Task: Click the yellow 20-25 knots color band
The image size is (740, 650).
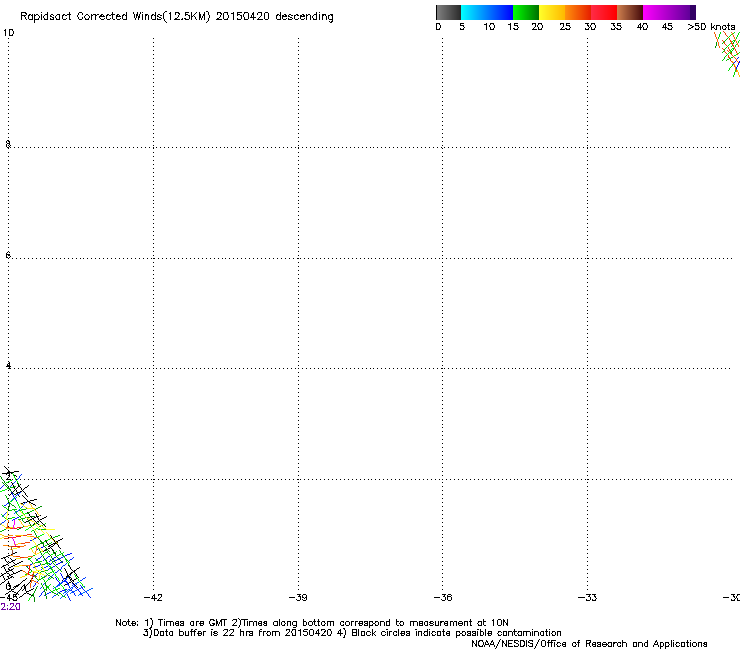Action: point(552,12)
